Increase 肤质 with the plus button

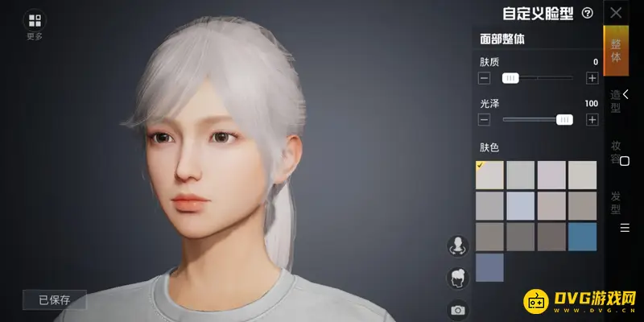tap(592, 78)
